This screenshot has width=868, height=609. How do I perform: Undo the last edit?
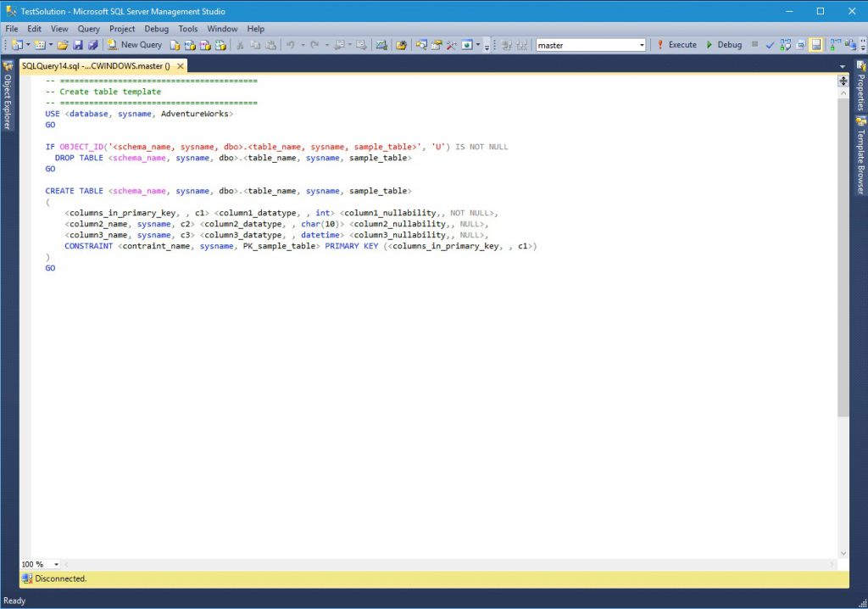[x=290, y=44]
